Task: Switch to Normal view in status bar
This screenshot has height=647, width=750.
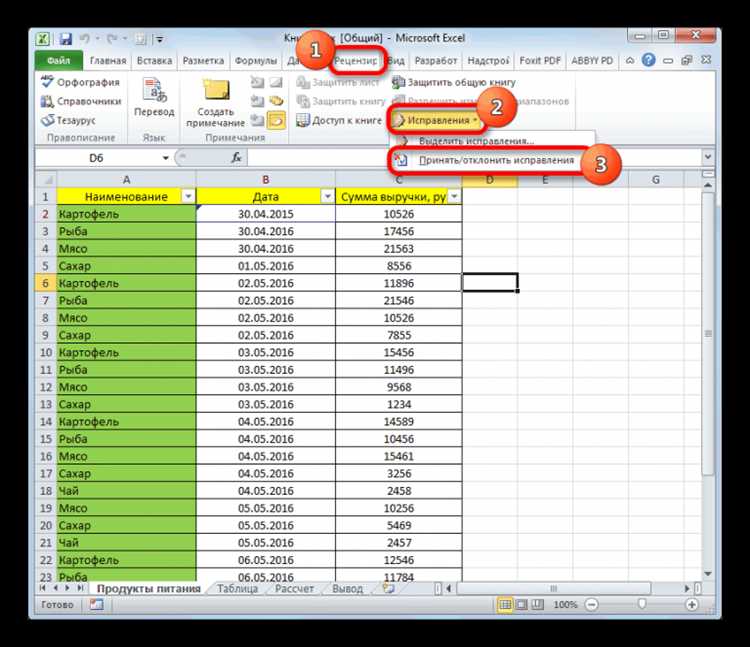Action: point(505,605)
